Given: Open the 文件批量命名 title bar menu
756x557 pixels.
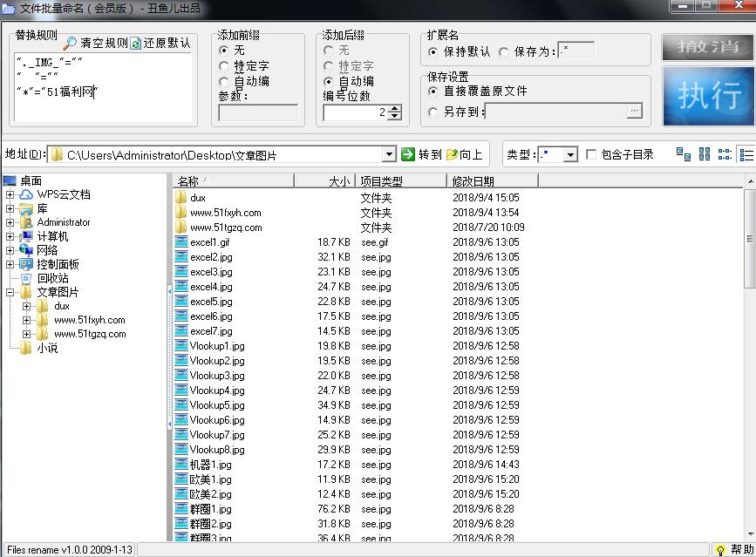Looking at the screenshot, I should (9, 7).
